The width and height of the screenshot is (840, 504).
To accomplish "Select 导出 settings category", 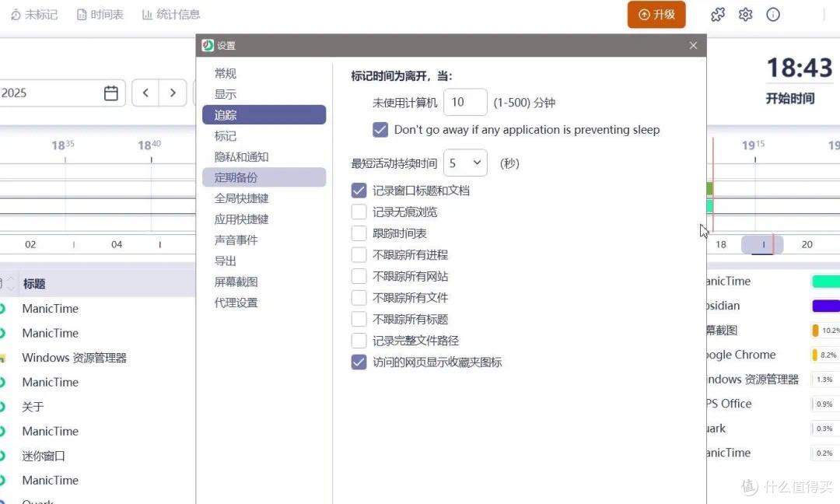I will pyautogui.click(x=264, y=261).
